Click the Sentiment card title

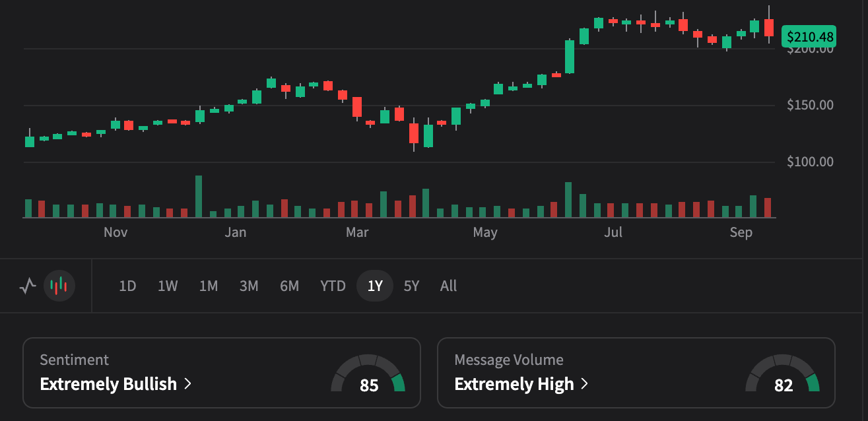(74, 360)
